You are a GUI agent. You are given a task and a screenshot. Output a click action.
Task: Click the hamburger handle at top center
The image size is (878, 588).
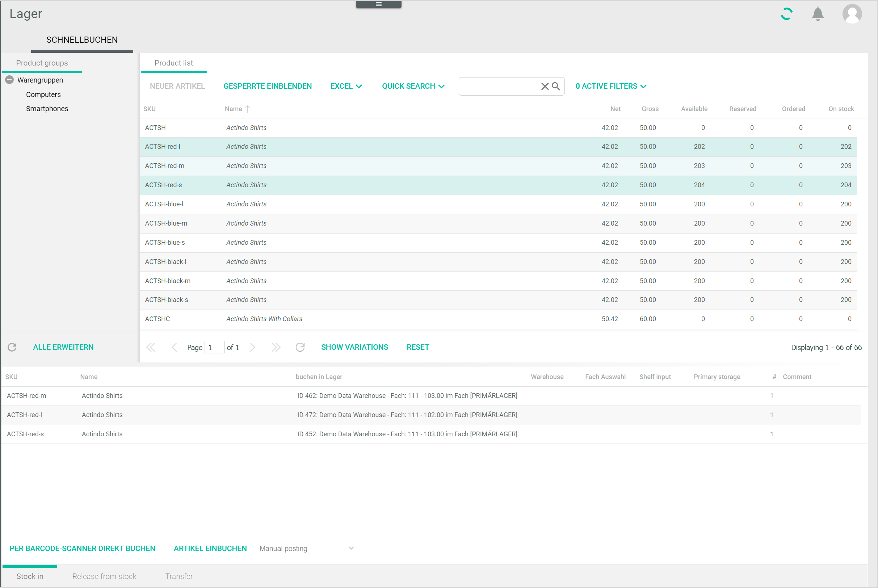[x=378, y=4]
